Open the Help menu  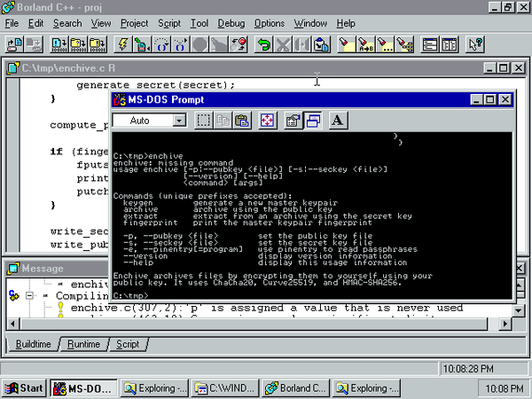click(346, 23)
